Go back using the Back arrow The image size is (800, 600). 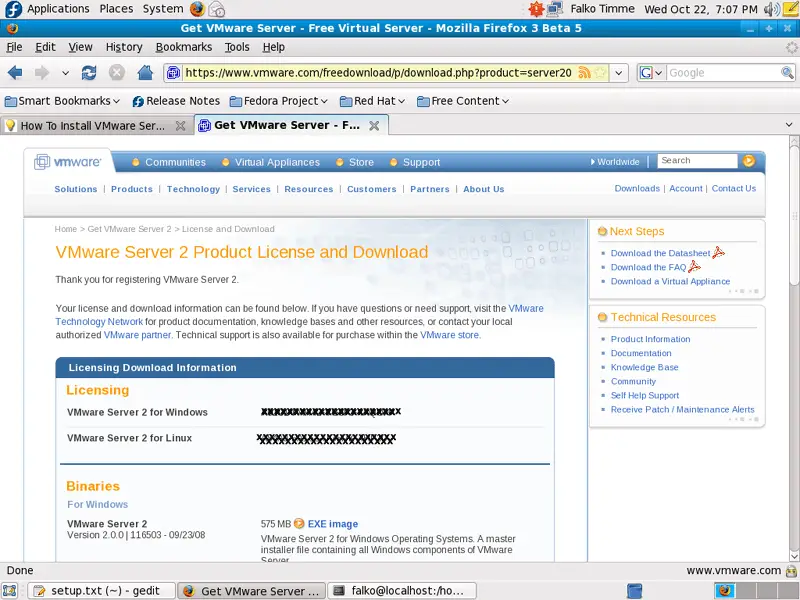click(15, 73)
